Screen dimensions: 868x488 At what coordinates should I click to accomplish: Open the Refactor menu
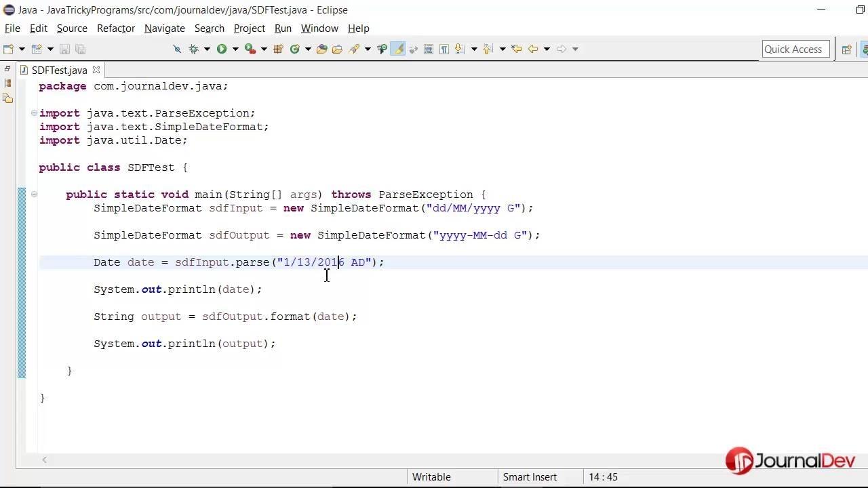coord(116,28)
